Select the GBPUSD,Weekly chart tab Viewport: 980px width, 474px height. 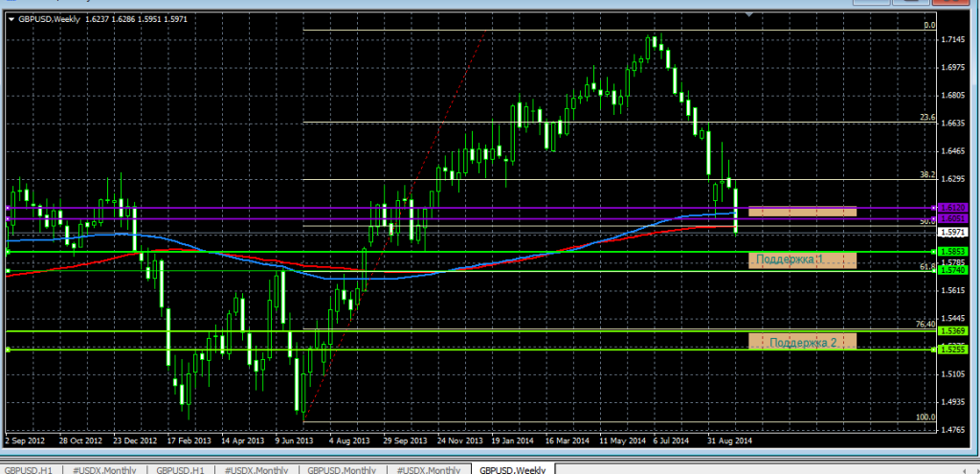click(x=512, y=469)
